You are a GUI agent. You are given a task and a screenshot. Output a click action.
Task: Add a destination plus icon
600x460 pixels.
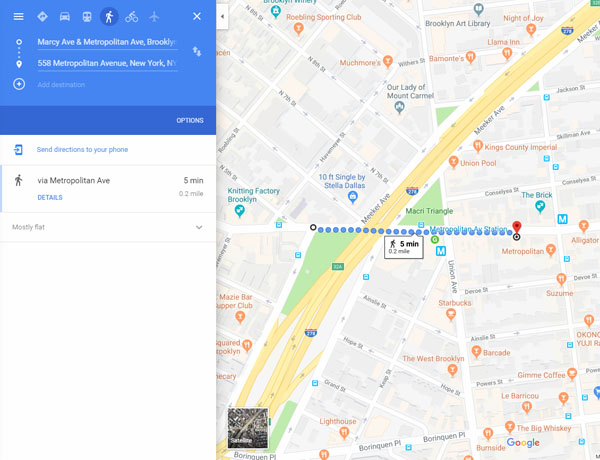(19, 84)
